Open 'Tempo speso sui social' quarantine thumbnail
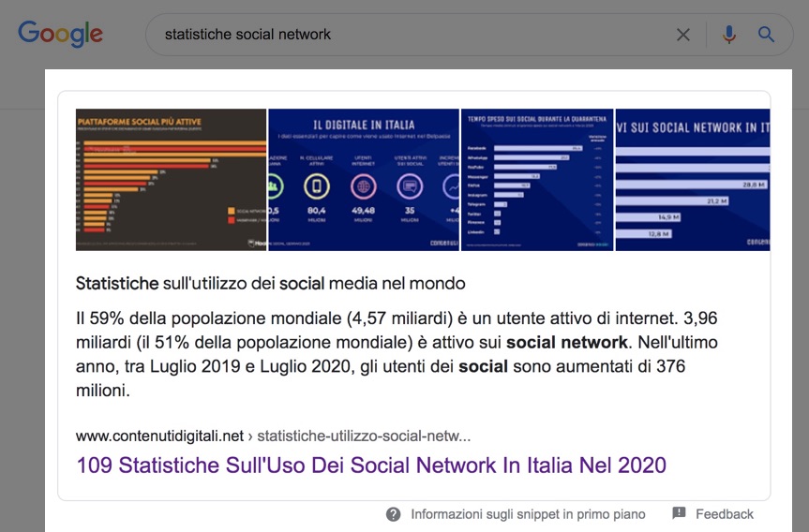 click(537, 180)
